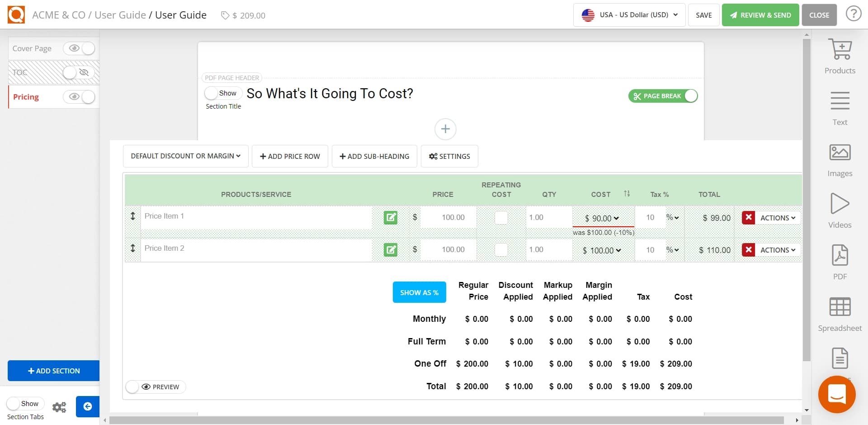Select the PDF sidebar icon
This screenshot has height=425, width=868.
[x=840, y=260]
